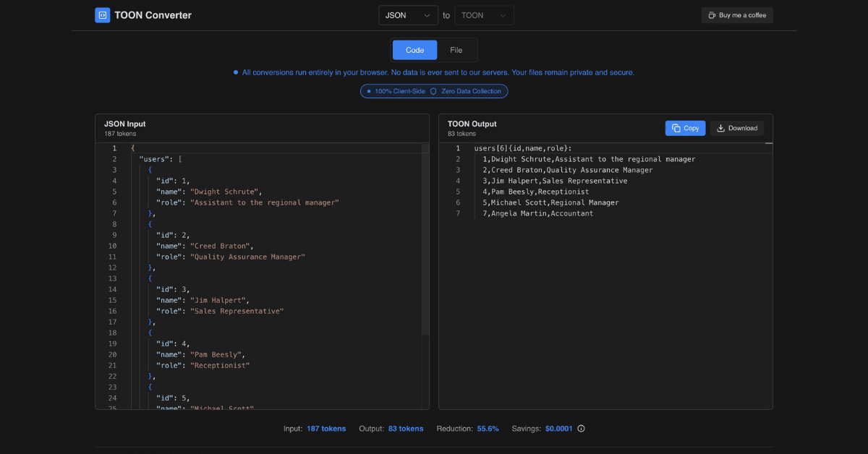
Task: Switch to the File tab
Action: tap(456, 50)
